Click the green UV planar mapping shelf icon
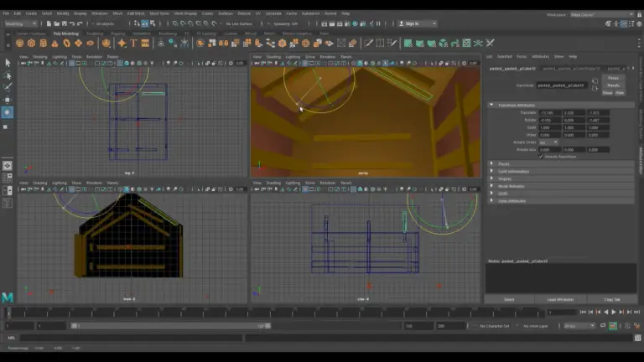 [408, 43]
